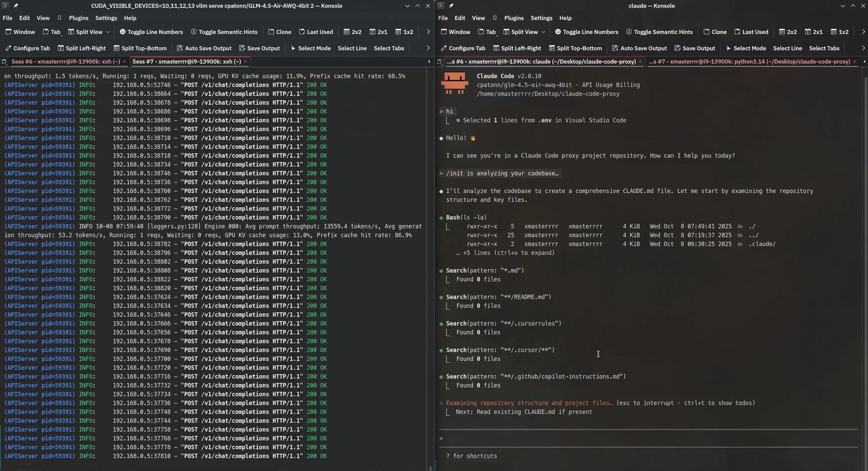Toggle Line Numbers in left Konsole toolbar
Screen dimensions: 868x471
[151, 32]
